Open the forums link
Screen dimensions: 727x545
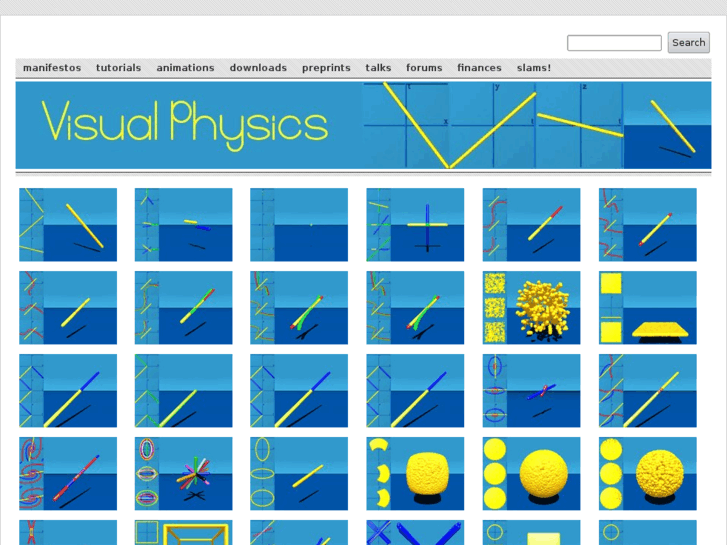(x=424, y=68)
